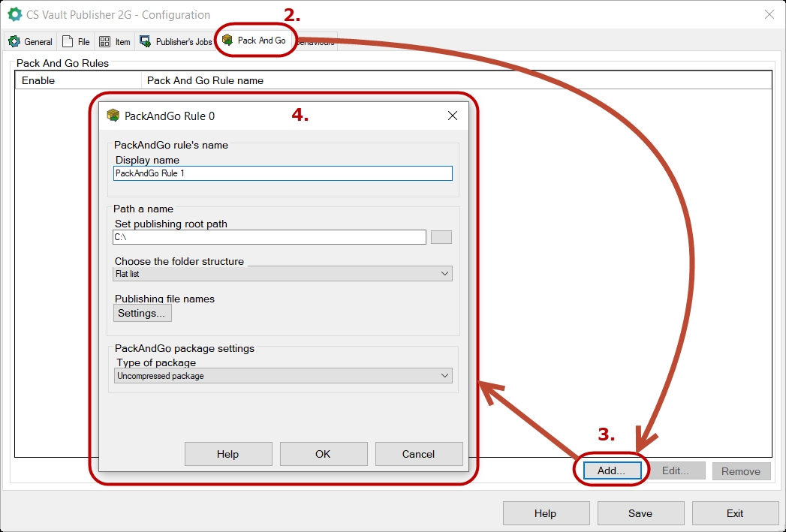Open the Type of package dropdown

283,376
